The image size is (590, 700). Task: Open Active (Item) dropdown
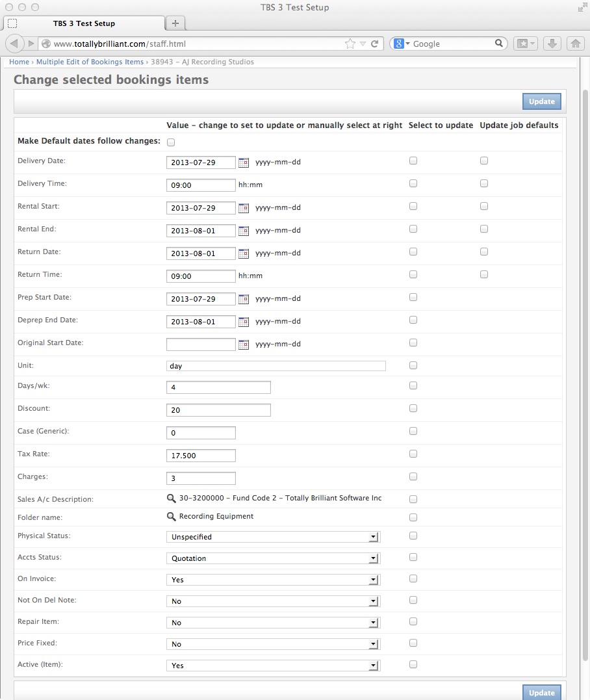click(x=273, y=666)
